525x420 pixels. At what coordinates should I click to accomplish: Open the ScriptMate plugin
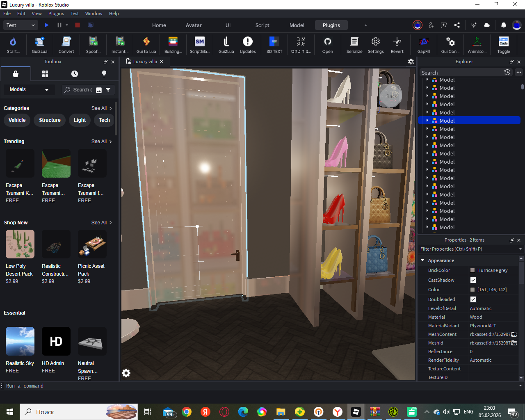200,45
